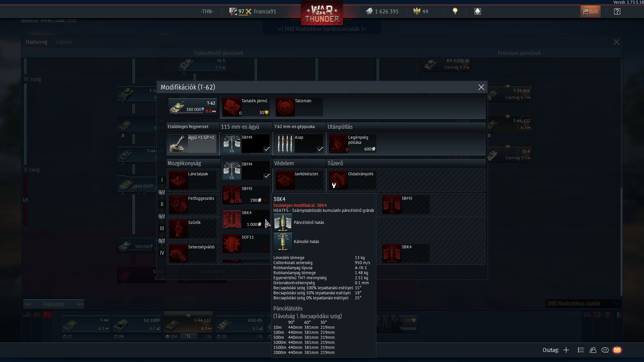This screenshot has height=362, width=644.
Task: Toggle the Alap machine gun belt checkbox
Action: pyautogui.click(x=320, y=149)
